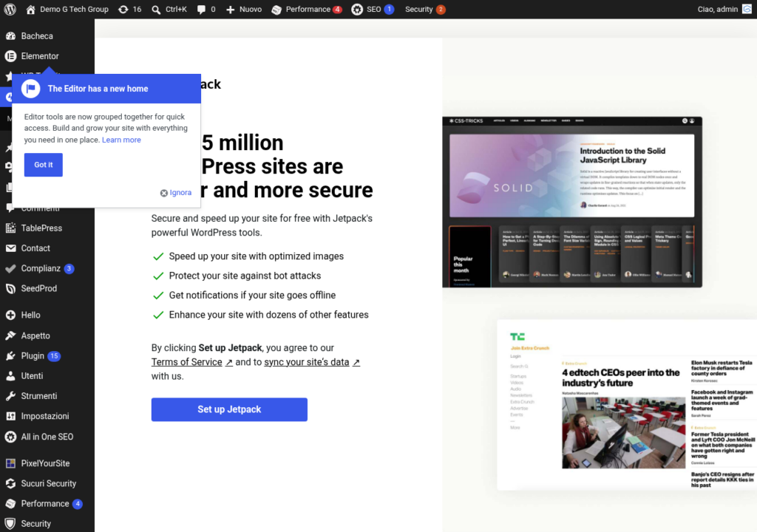Click the Got it button
Image resolution: width=757 pixels, height=532 pixels.
[x=44, y=165]
